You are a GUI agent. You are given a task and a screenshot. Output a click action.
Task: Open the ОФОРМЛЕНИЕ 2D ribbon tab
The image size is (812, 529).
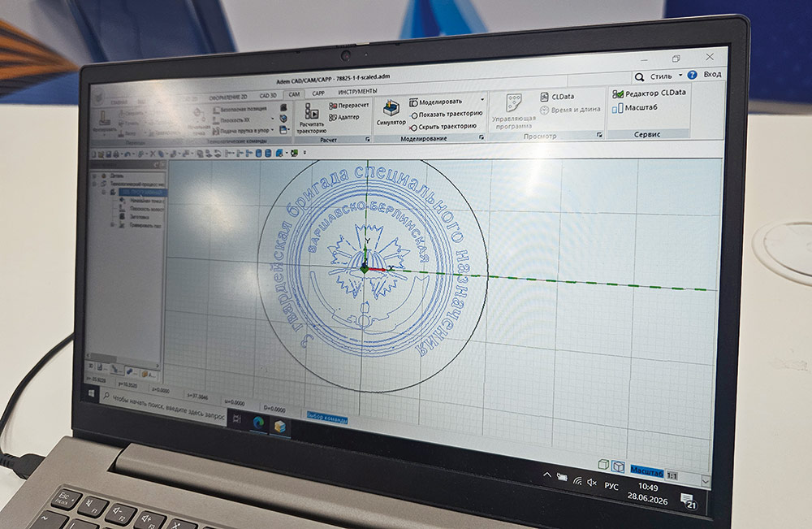click(228, 98)
